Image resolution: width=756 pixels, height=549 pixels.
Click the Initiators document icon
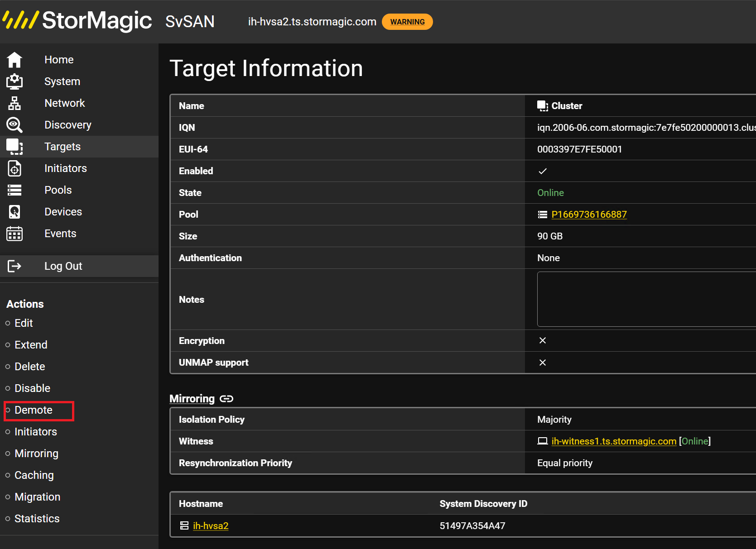14,168
